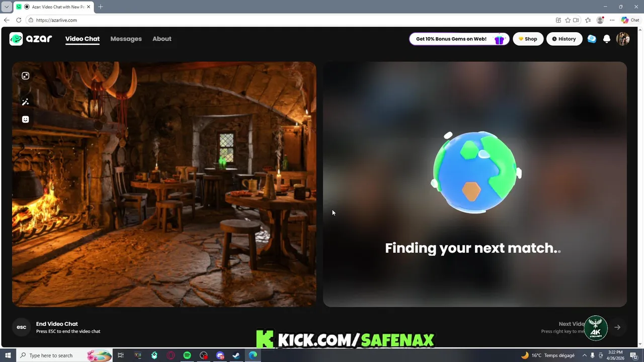
Task: Open the Azar profile avatar
Action: (623, 39)
